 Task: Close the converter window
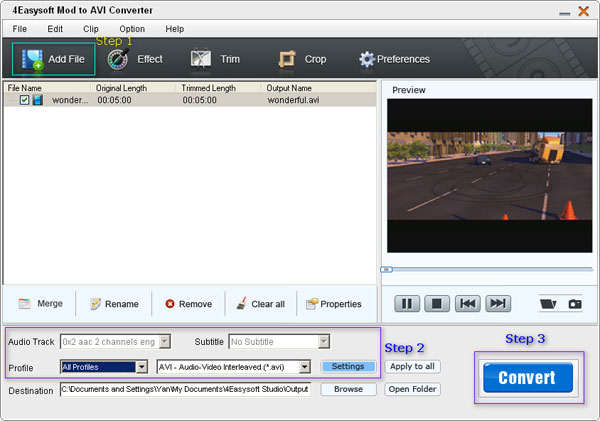point(584,11)
